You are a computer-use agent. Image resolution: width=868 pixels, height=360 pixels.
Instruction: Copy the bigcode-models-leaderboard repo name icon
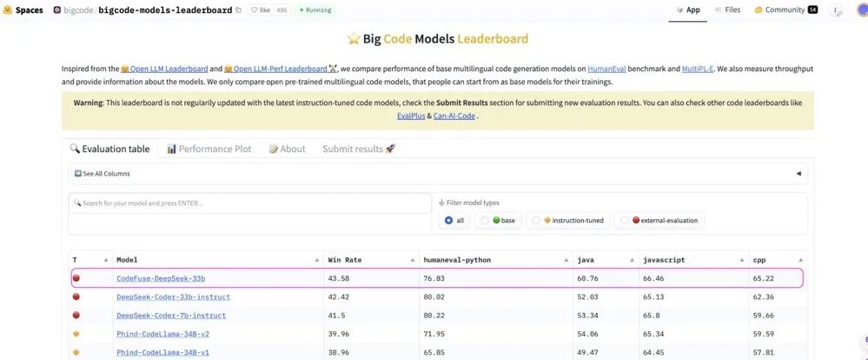click(x=239, y=10)
